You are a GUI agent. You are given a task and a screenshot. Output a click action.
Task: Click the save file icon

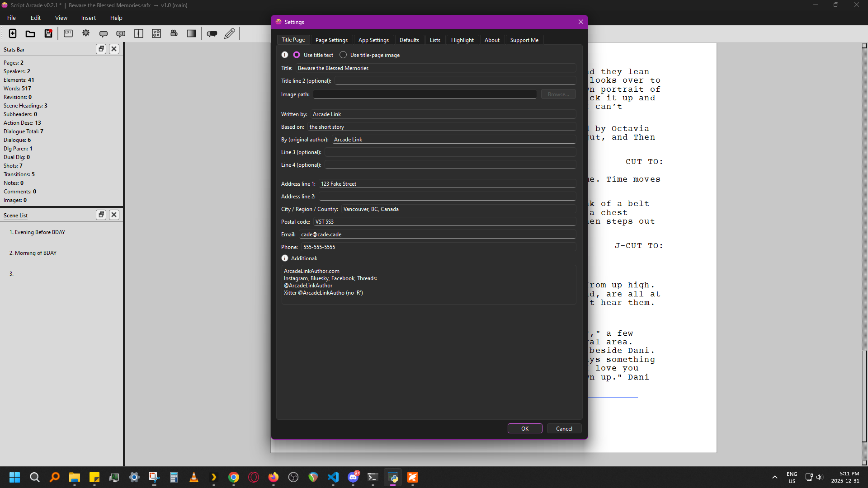click(x=48, y=33)
